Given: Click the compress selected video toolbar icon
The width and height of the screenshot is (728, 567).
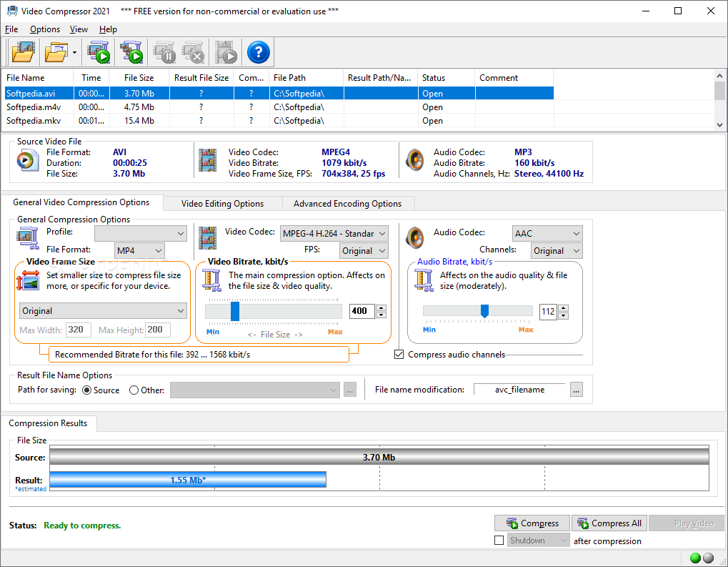Looking at the screenshot, I should (x=99, y=52).
